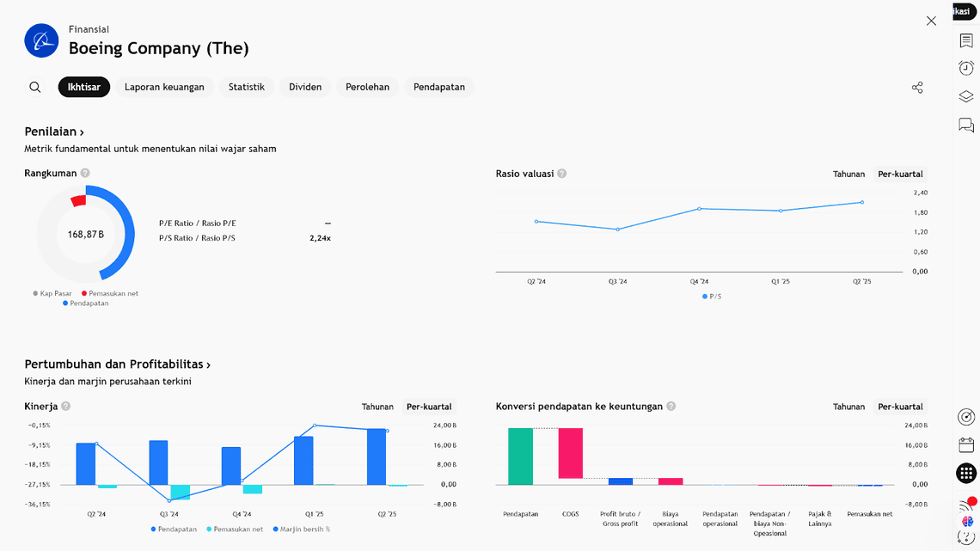Open the layers stack sidebar icon
This screenshot has height=551, width=980.
966,96
